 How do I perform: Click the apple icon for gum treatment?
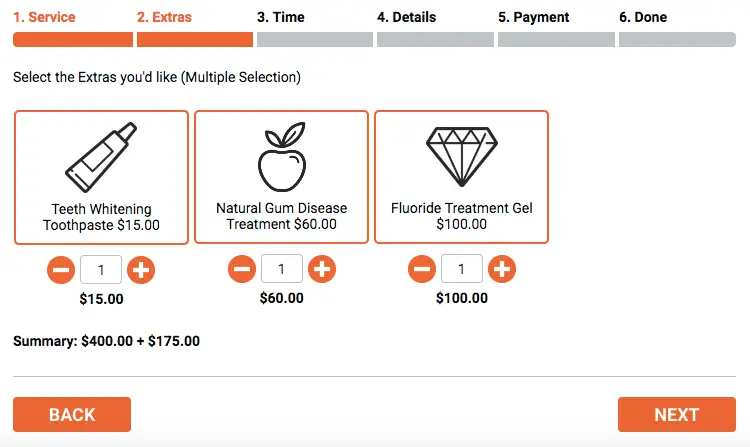click(282, 157)
